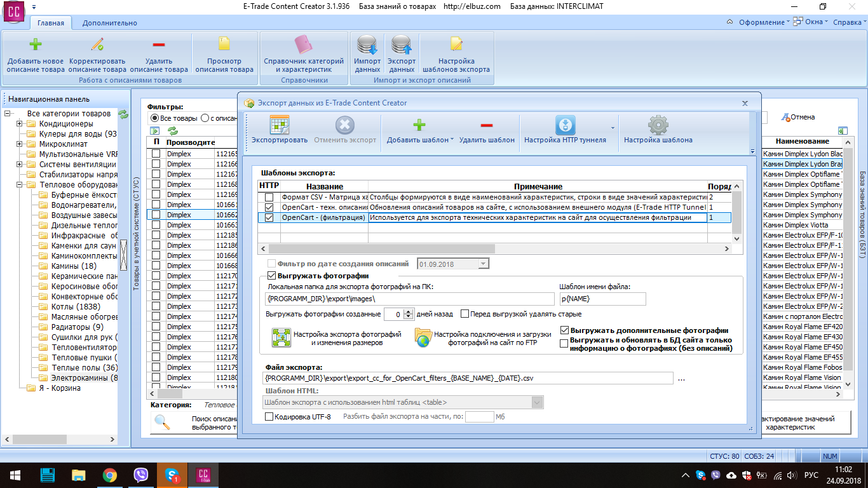The height and width of the screenshot is (488, 868).
Task: Click the Import data database icon
Action: coord(367,44)
